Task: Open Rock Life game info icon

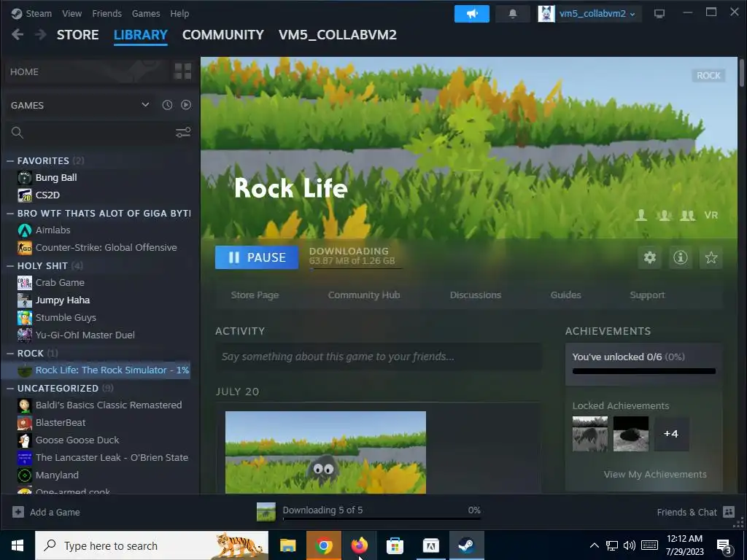Action: pos(681,257)
